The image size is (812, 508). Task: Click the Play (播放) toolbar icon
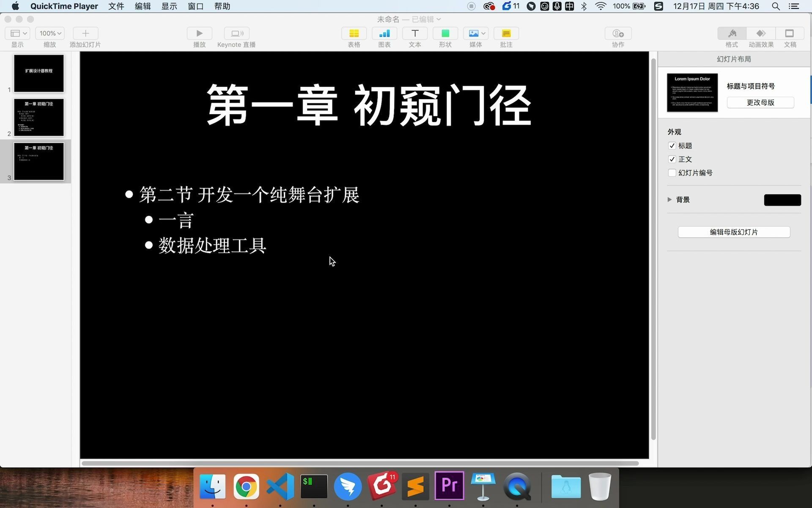click(x=199, y=33)
